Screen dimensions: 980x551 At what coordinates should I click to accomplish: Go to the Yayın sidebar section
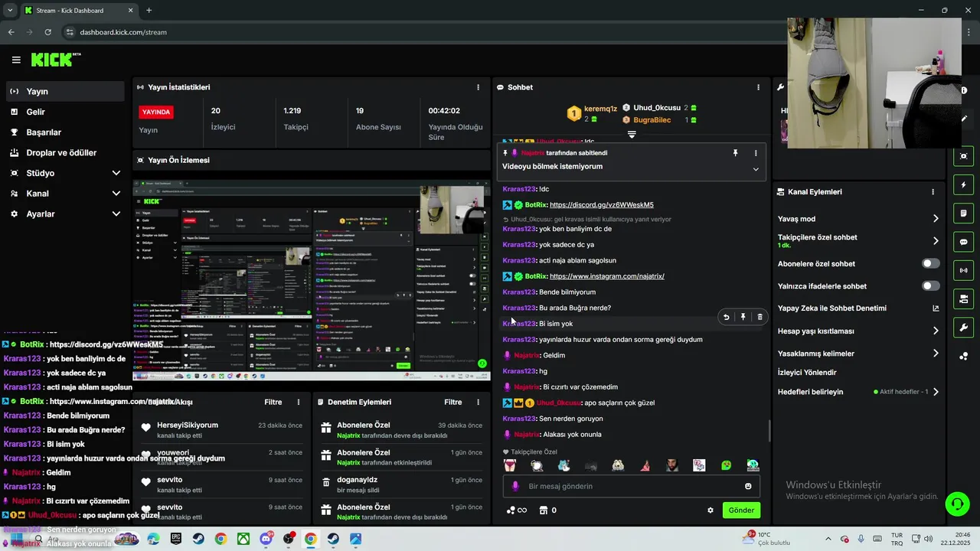(64, 91)
